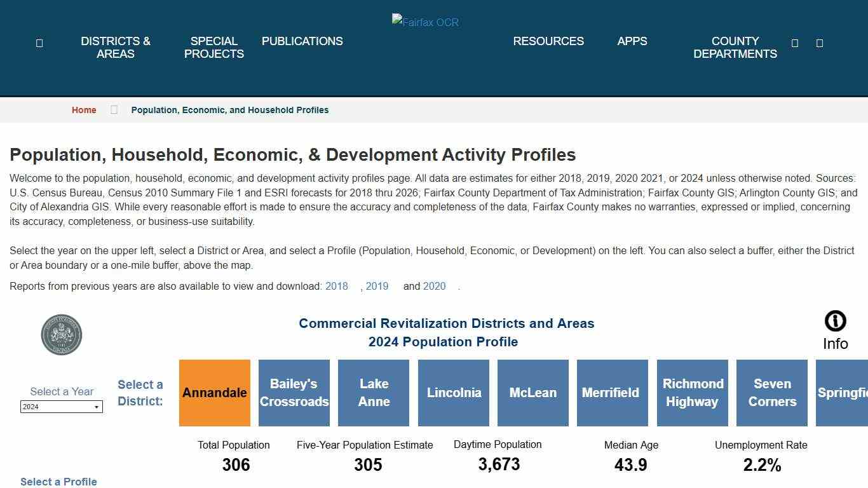Expand the Districts & Areas menu

pos(116,48)
